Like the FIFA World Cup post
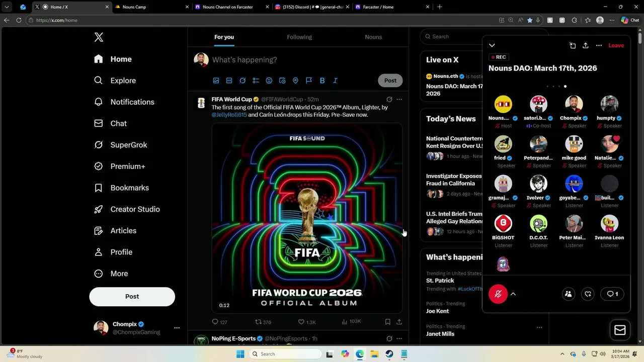Viewport: 644px width, 362px height. pyautogui.click(x=307, y=322)
